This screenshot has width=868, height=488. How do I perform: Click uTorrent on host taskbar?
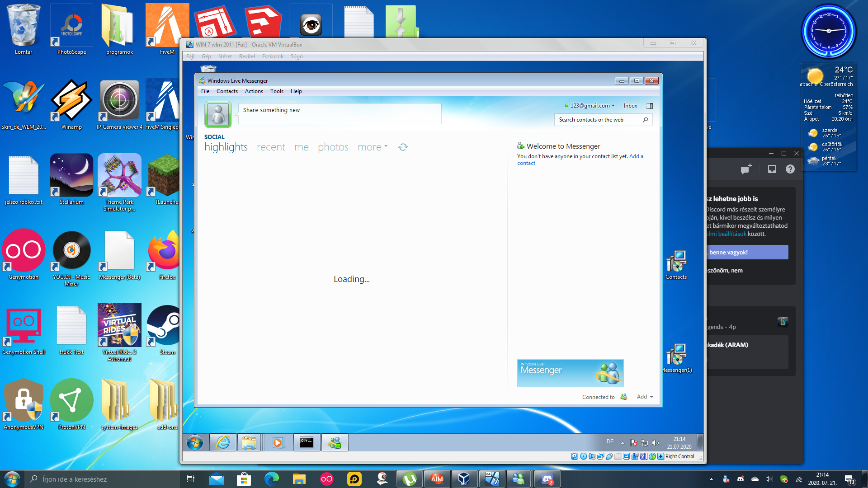[410, 479]
